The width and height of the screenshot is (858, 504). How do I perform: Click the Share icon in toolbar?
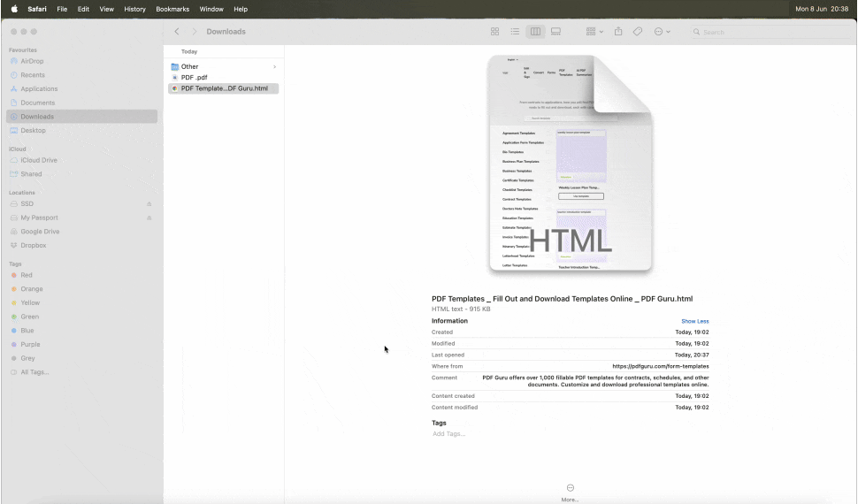pyautogui.click(x=618, y=31)
